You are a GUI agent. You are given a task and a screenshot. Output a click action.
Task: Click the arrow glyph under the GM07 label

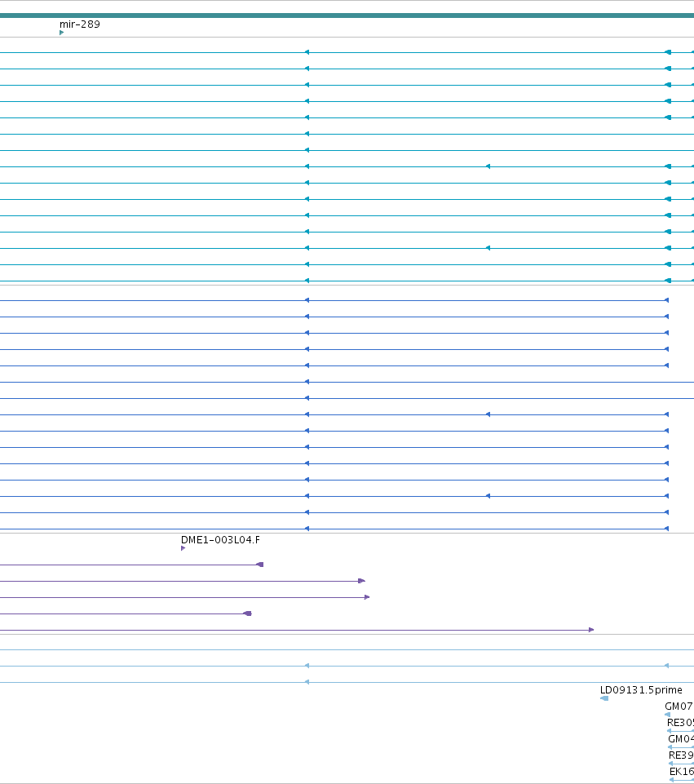(x=668, y=715)
